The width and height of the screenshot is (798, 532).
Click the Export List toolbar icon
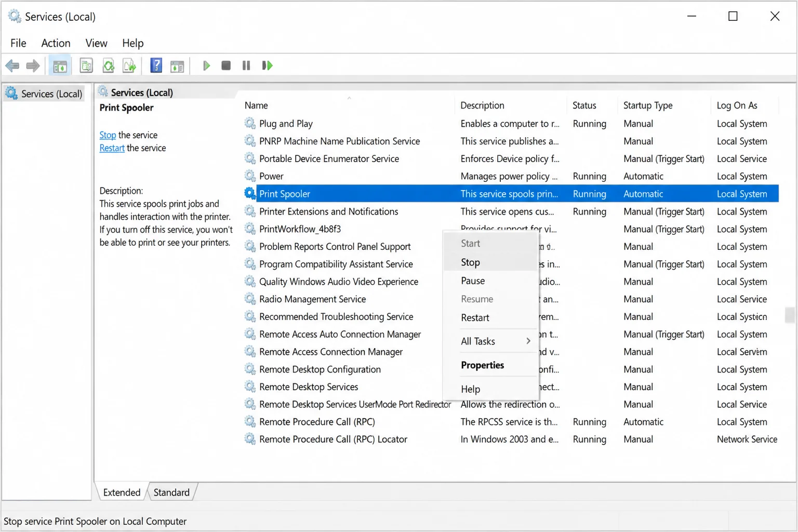click(129, 66)
